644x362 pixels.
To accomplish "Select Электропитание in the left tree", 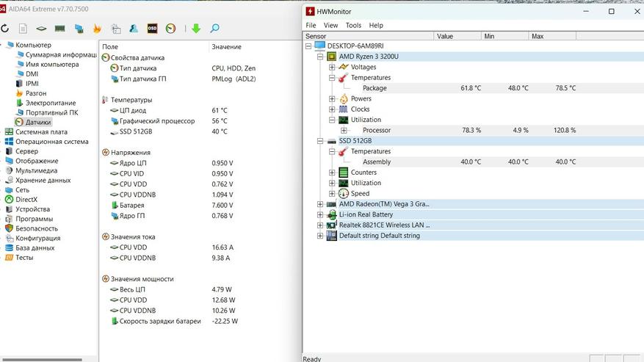I will 50,103.
